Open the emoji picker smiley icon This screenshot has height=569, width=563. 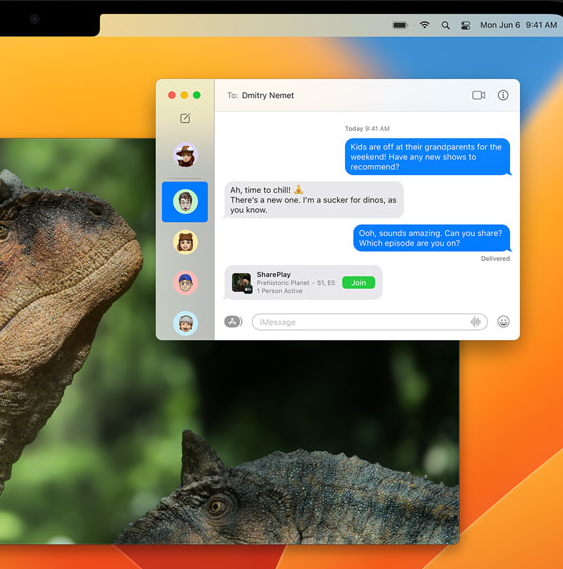[503, 322]
